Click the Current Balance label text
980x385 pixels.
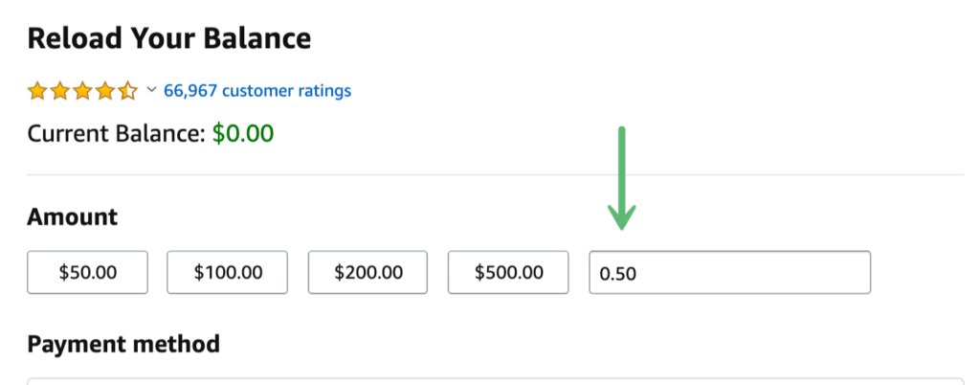[116, 134]
